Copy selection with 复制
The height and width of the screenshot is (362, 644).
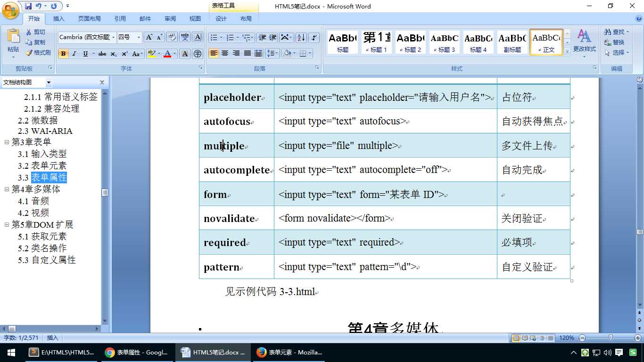point(36,42)
